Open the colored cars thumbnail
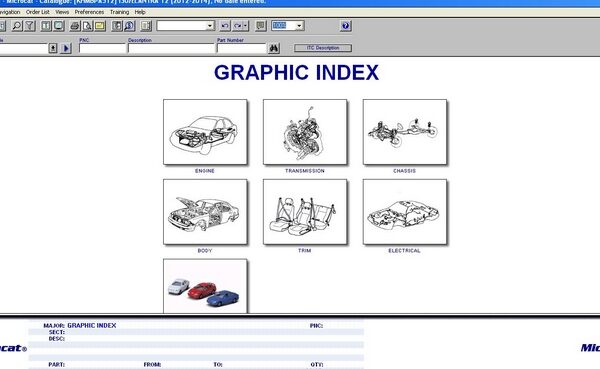Screen dimensions: 600x369 click(205, 286)
